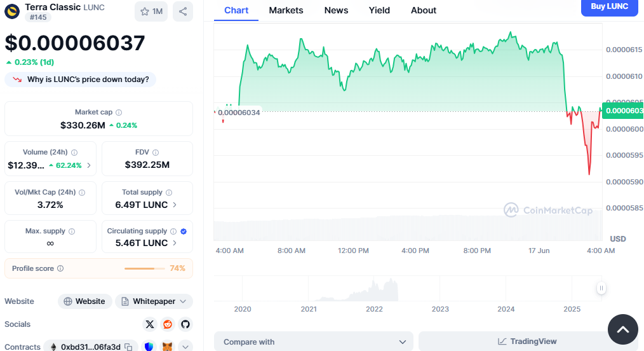
Task: Click the Ethereum icon beside contract address
Action: [53, 347]
